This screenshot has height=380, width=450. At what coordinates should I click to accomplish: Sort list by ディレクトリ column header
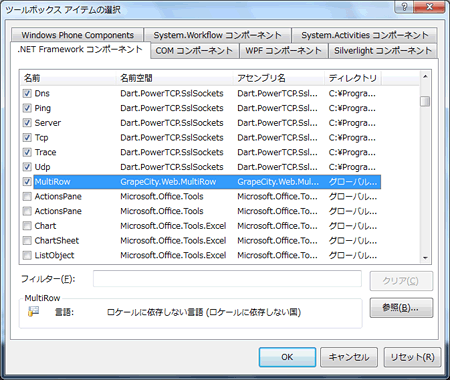tap(353, 78)
